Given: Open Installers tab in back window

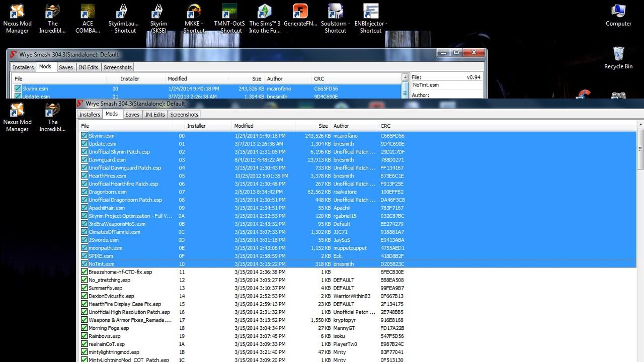Looking at the screenshot, I should 23,67.
